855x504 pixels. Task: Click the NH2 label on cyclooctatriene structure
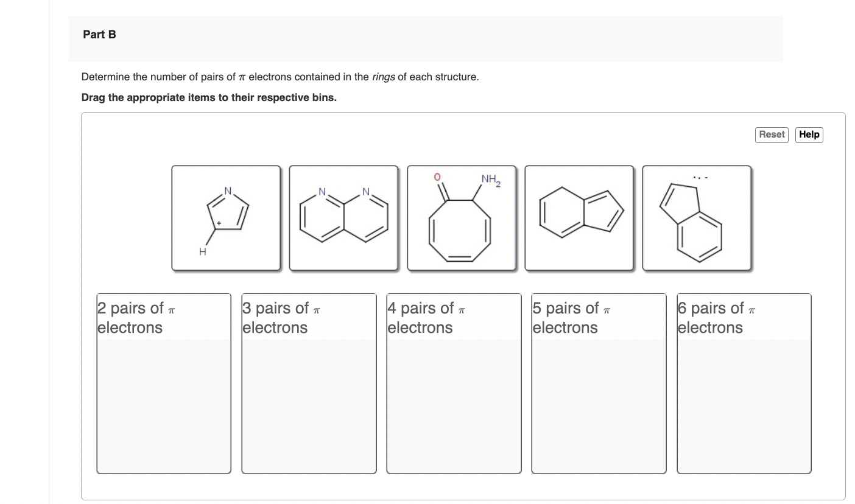[491, 180]
